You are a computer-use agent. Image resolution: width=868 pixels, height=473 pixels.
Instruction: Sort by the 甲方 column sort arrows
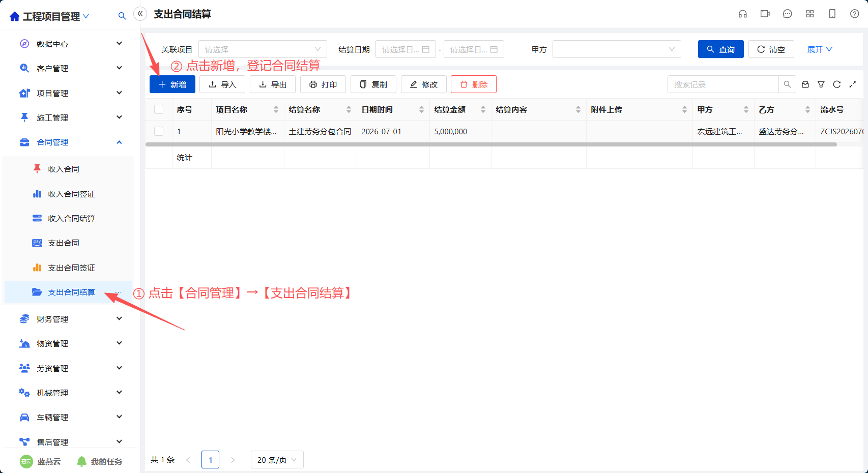(x=746, y=109)
